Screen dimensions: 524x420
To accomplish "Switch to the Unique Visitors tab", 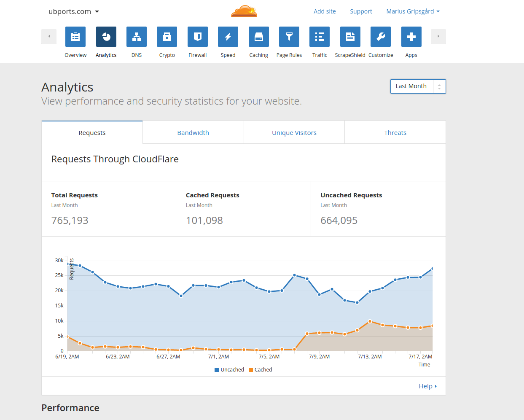I will coord(294,133).
